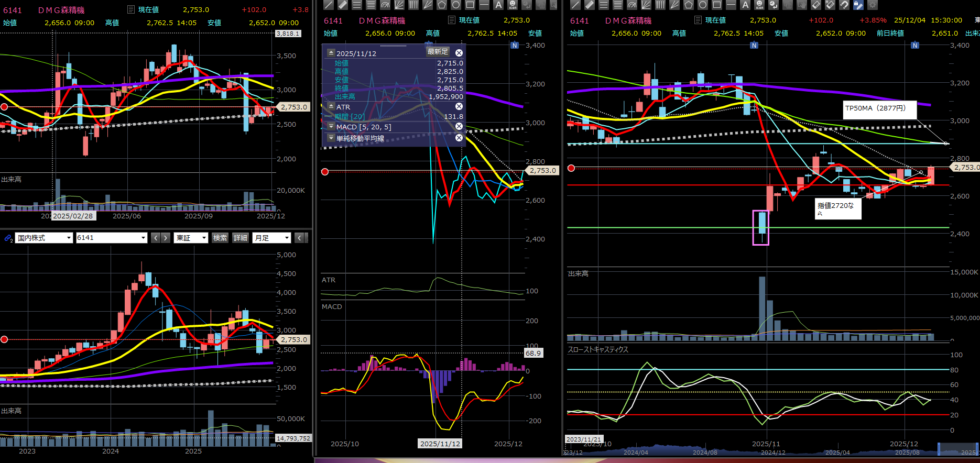Select the trend line tool in right chart toolbar
Viewport: 980px width, 463px height.
click(x=575, y=5)
